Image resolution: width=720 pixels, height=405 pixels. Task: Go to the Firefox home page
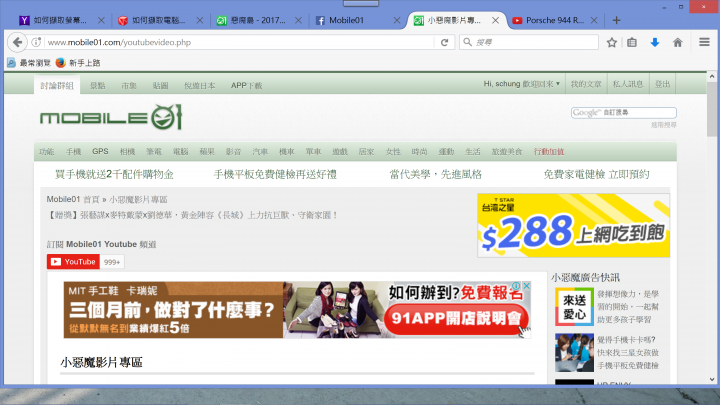[678, 42]
